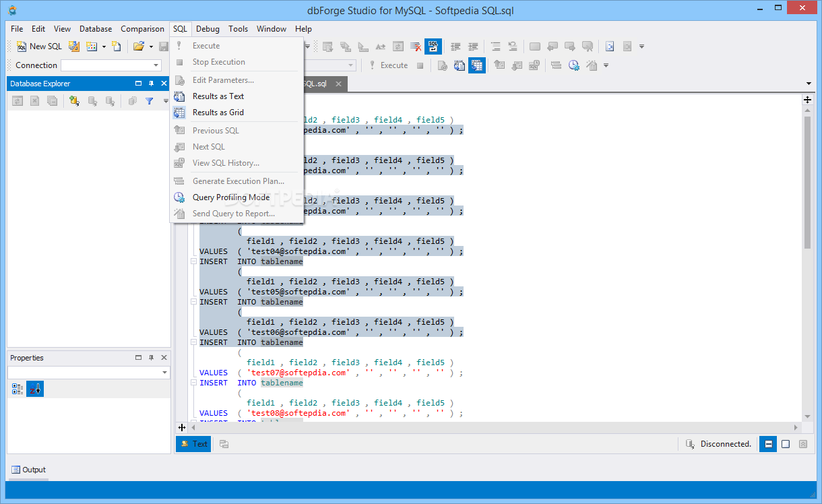The image size is (822, 504).
Task: Collapse the test06 INSERT statement
Action: pos(193,302)
